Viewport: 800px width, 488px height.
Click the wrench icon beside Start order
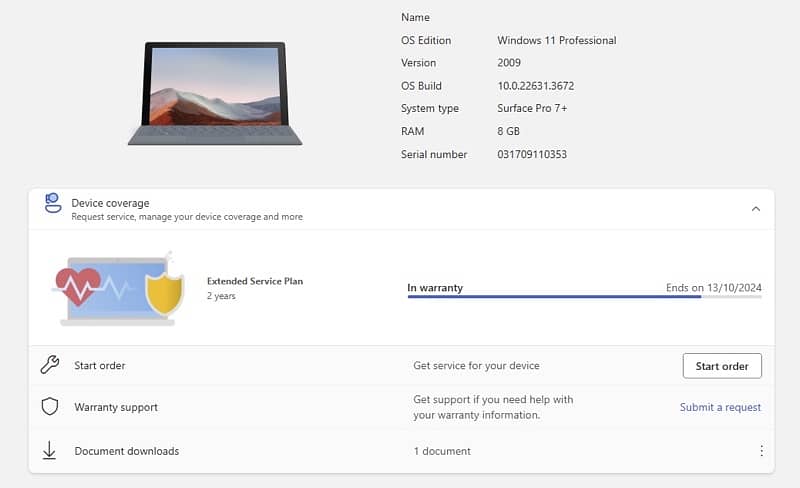50,365
